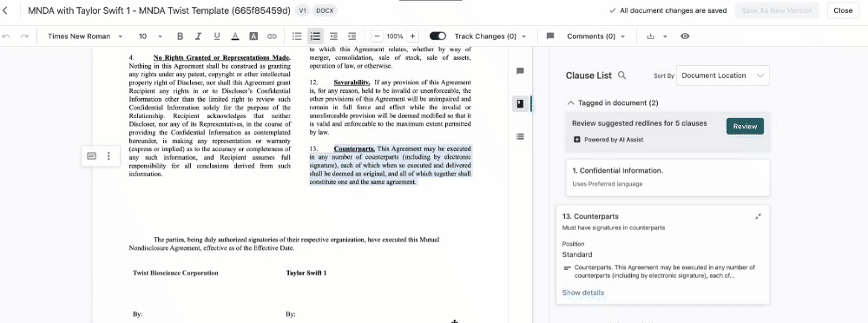Open the clause library sidebar icon

[520, 103]
